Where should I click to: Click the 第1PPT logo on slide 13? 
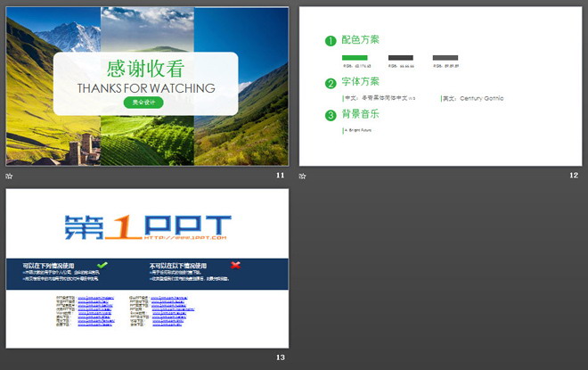(x=148, y=227)
